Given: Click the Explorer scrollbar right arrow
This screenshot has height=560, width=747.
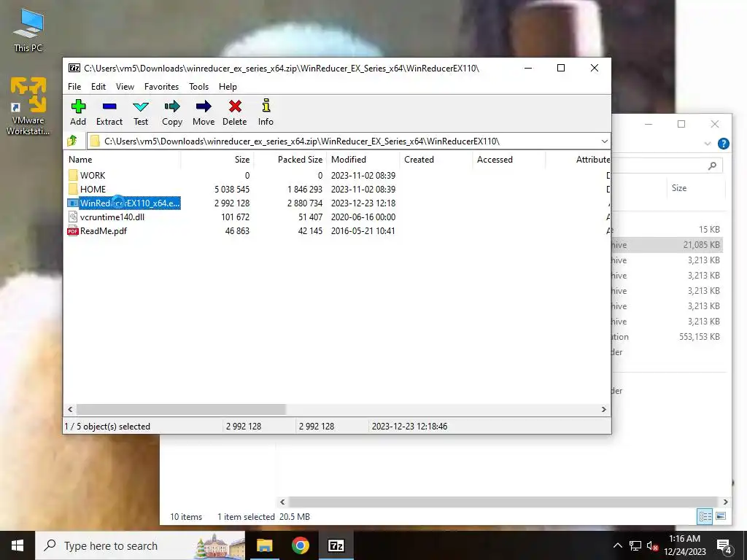Looking at the screenshot, I should pos(725,502).
